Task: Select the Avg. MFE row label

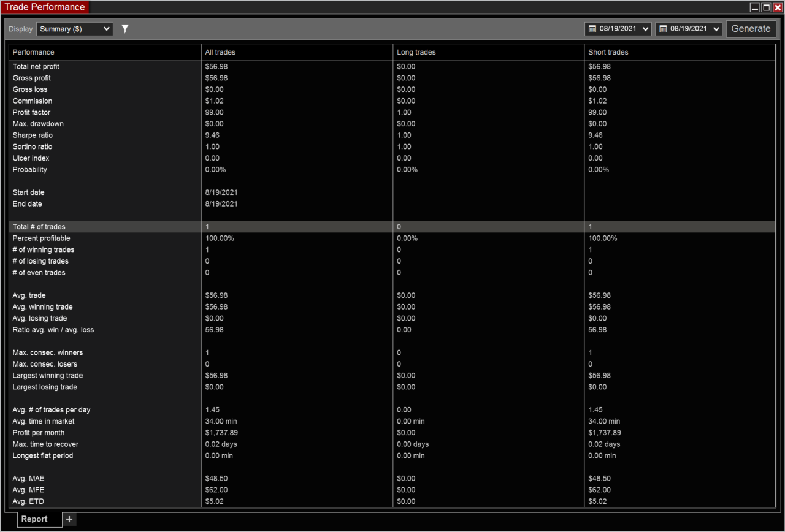Action: pos(28,490)
